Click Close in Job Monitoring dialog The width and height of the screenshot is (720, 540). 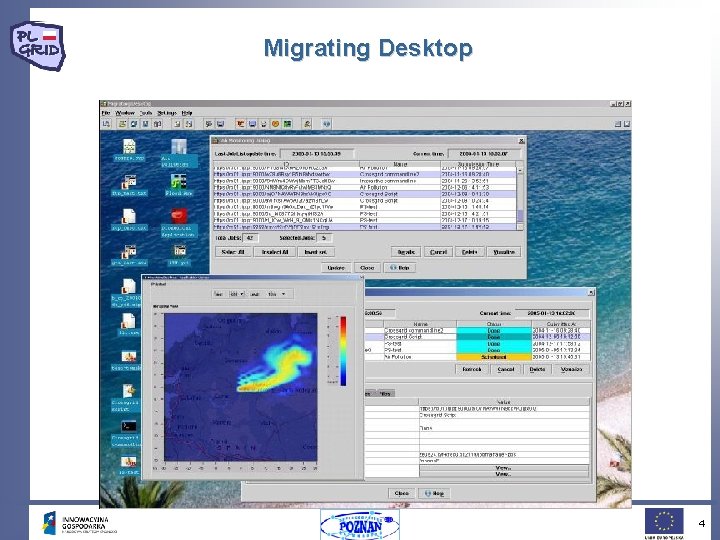click(367, 268)
